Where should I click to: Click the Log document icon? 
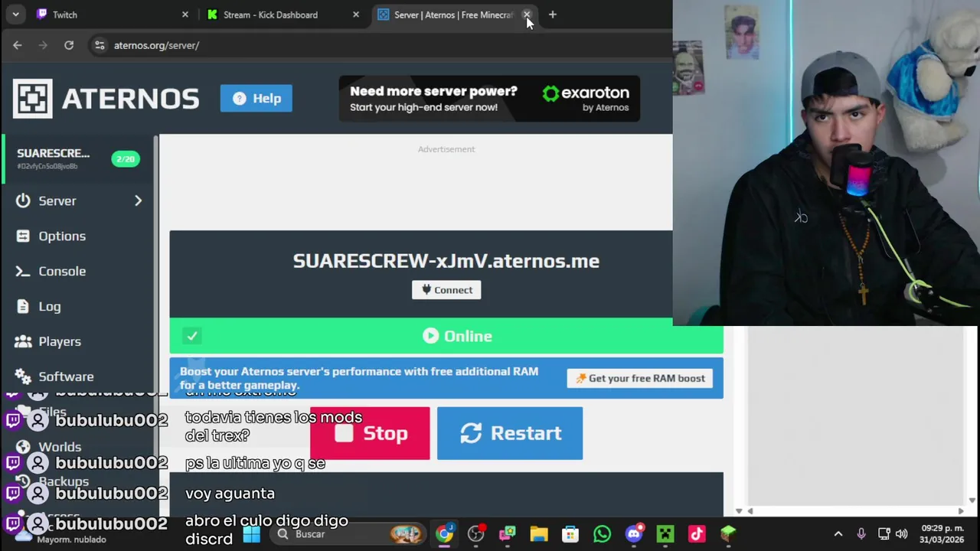[23, 306]
